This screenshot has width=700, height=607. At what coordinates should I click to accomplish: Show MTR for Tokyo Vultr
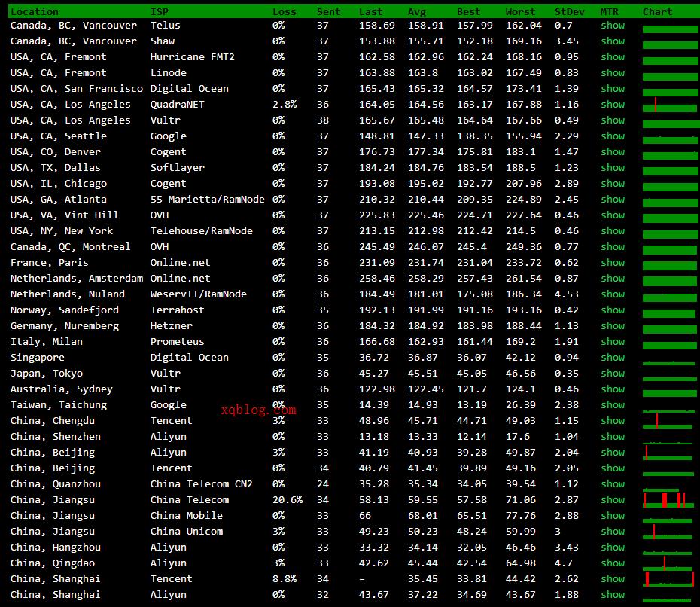tap(613, 374)
